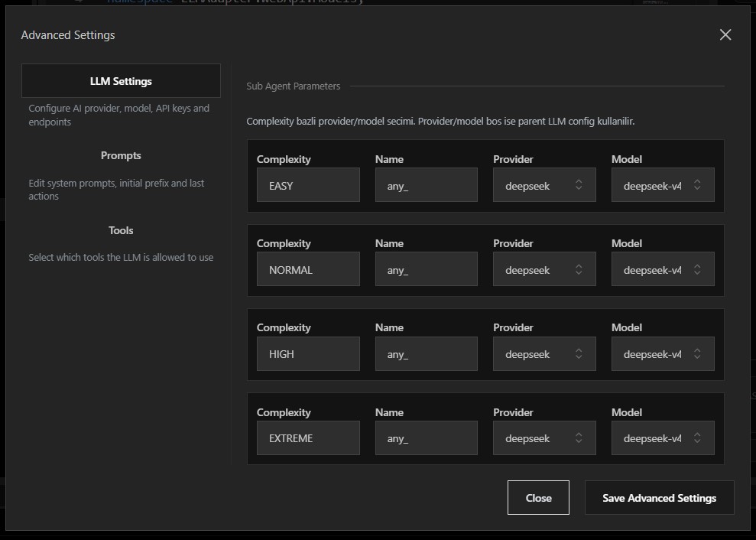756x540 pixels.
Task: Click the EASY complexity field
Action: pyautogui.click(x=308, y=185)
